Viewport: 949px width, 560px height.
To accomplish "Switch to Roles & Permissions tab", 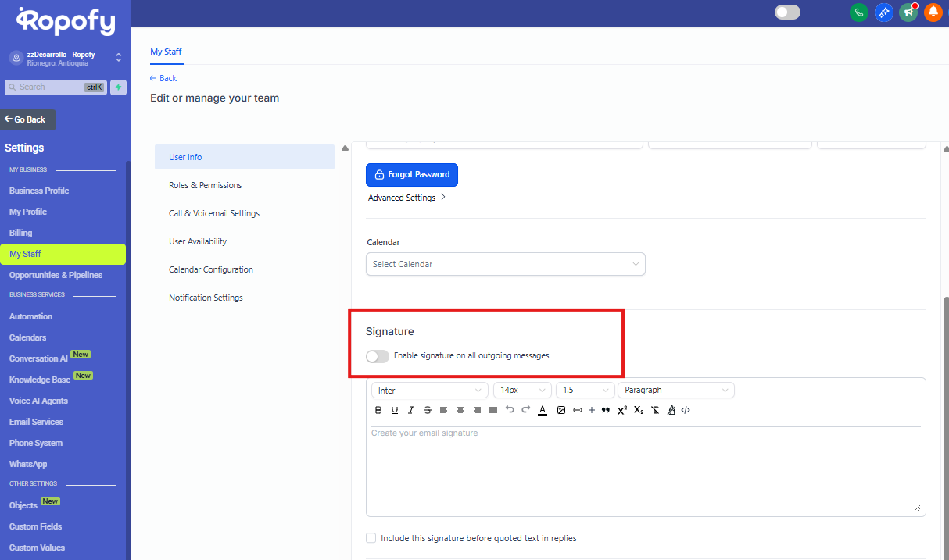I will pyautogui.click(x=205, y=185).
